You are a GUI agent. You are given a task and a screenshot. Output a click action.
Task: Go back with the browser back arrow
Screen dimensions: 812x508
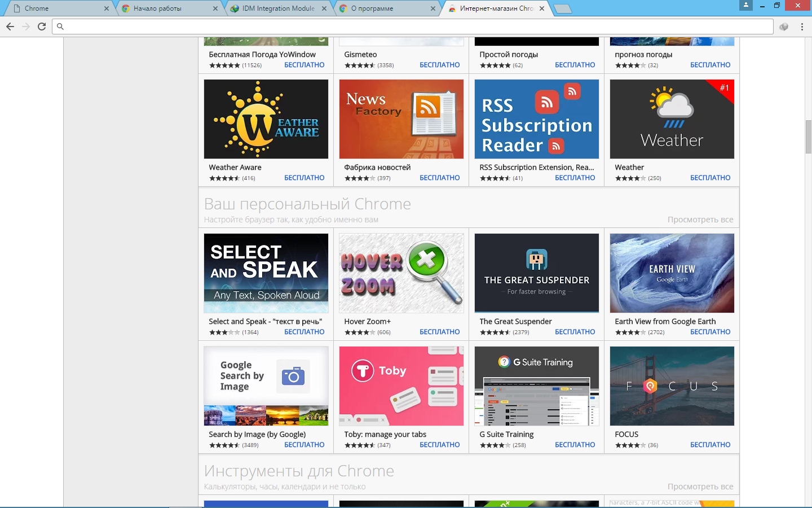point(10,27)
